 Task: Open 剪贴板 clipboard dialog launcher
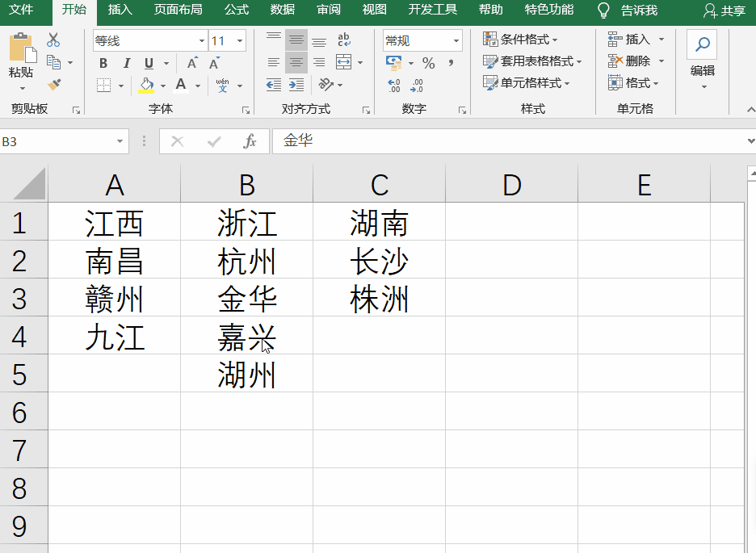(x=76, y=111)
